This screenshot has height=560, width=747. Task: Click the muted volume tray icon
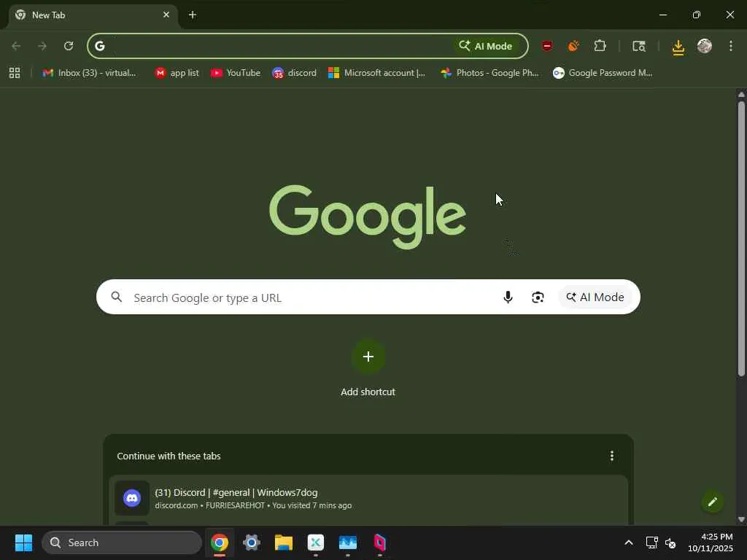tap(670, 542)
